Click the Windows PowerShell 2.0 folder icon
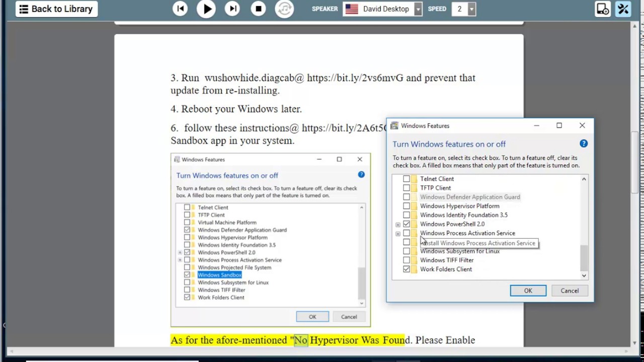This screenshot has width=644, height=362. 414,224
